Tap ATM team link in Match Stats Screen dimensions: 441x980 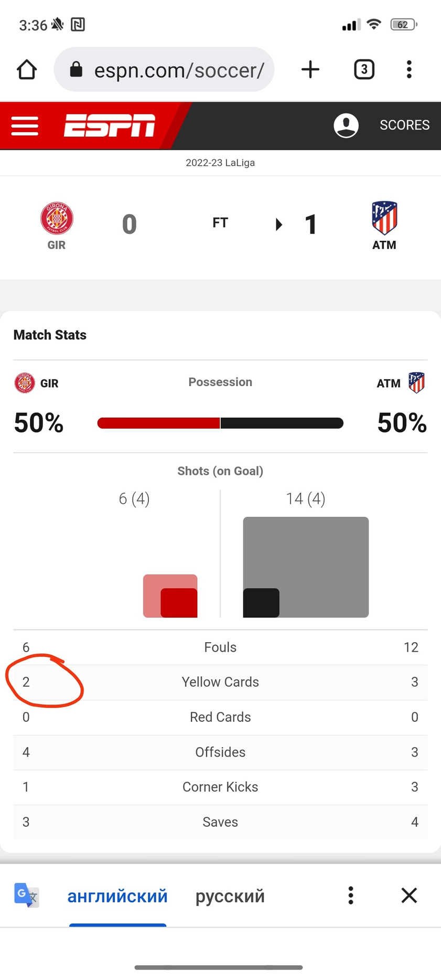401,383
